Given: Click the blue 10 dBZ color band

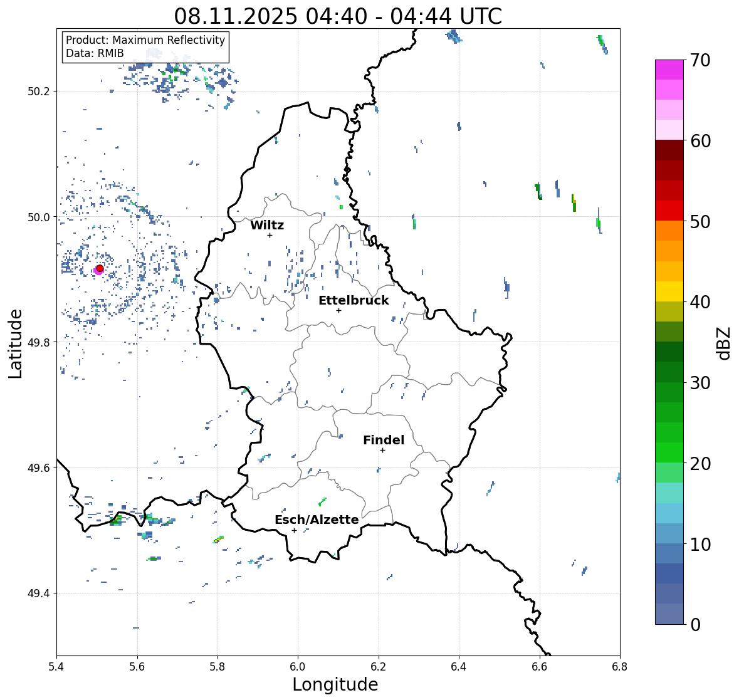Looking at the screenshot, I should (669, 553).
